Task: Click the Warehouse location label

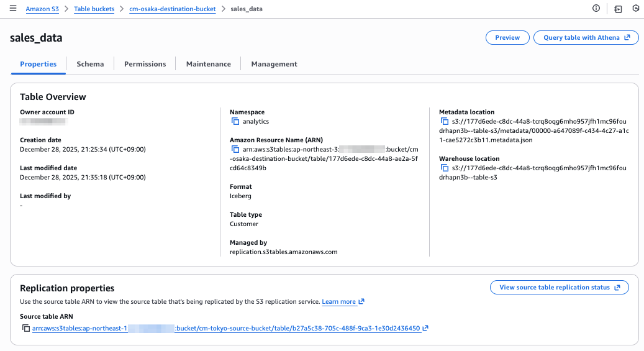Action: [x=469, y=158]
